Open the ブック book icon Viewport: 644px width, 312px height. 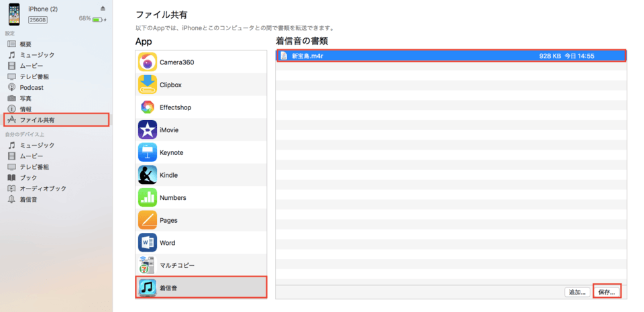pyautogui.click(x=12, y=178)
